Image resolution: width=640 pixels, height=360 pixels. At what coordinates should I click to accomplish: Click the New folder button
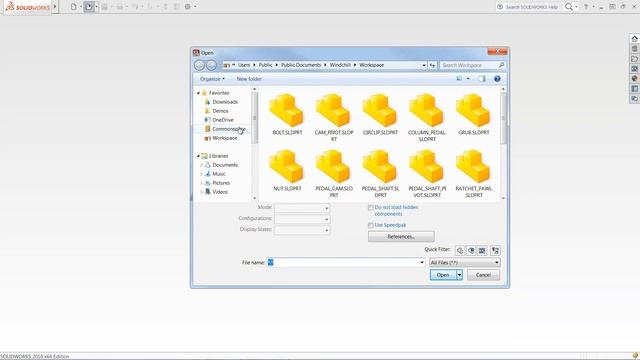click(249, 79)
